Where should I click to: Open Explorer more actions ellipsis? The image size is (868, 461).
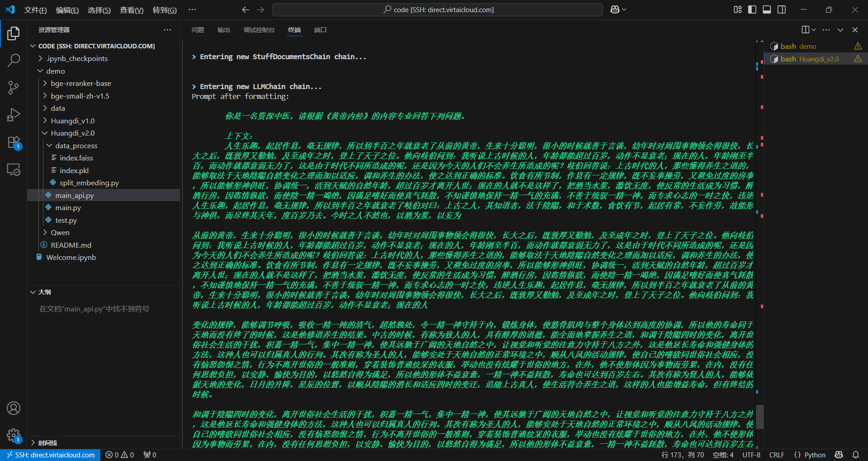coord(167,30)
